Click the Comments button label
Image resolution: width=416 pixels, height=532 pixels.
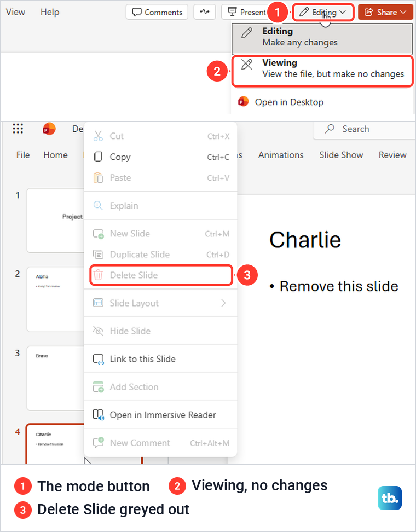click(x=163, y=12)
